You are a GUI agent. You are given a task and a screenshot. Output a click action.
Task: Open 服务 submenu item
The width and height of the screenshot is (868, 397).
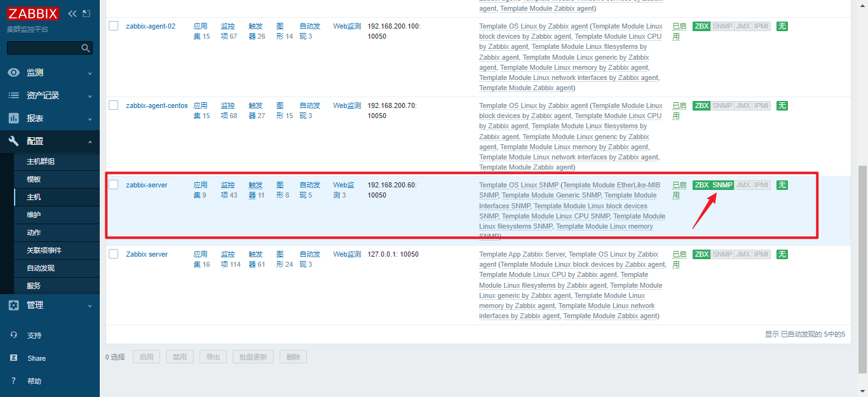point(57,286)
